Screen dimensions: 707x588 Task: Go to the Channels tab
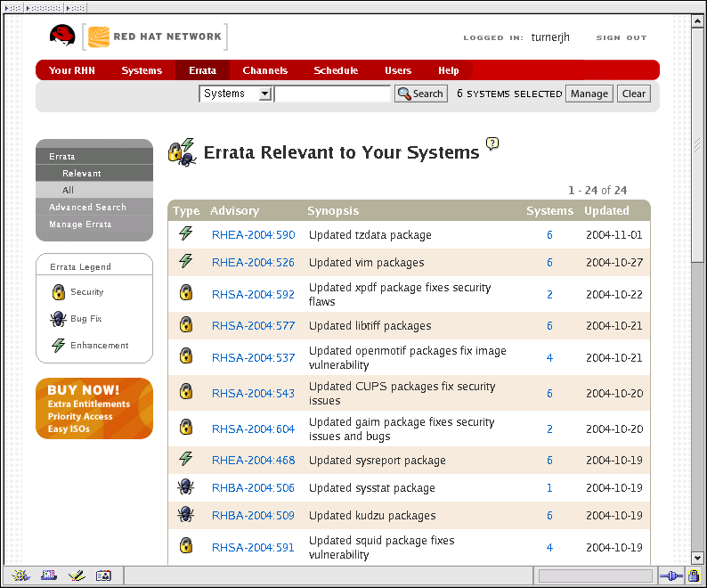point(264,70)
